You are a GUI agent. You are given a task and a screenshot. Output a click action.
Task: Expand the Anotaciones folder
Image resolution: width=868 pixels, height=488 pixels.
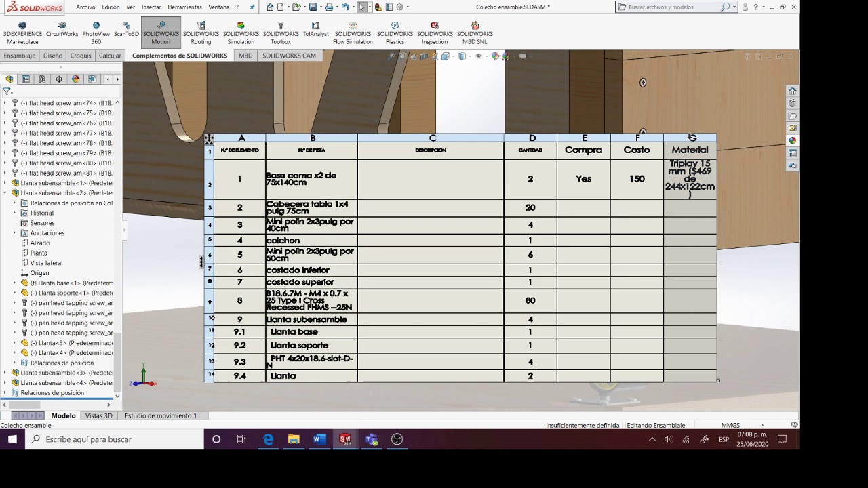[15, 233]
